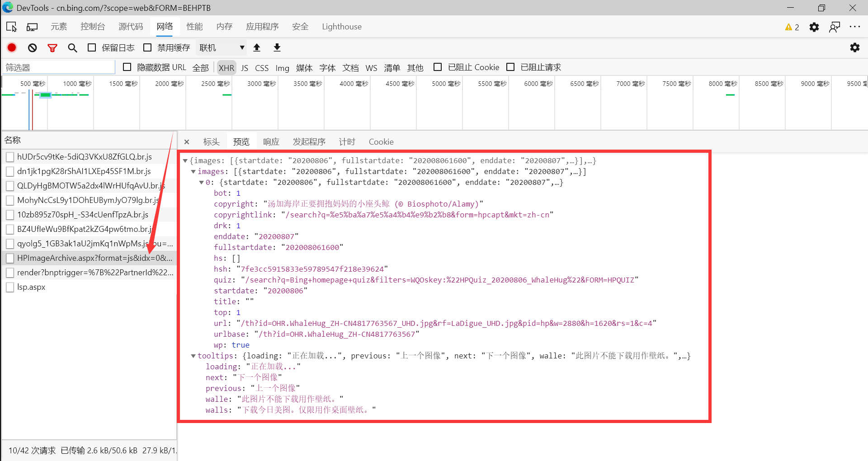This screenshot has width=868, height=461.
Task: Search within network requests
Action: tap(72, 47)
